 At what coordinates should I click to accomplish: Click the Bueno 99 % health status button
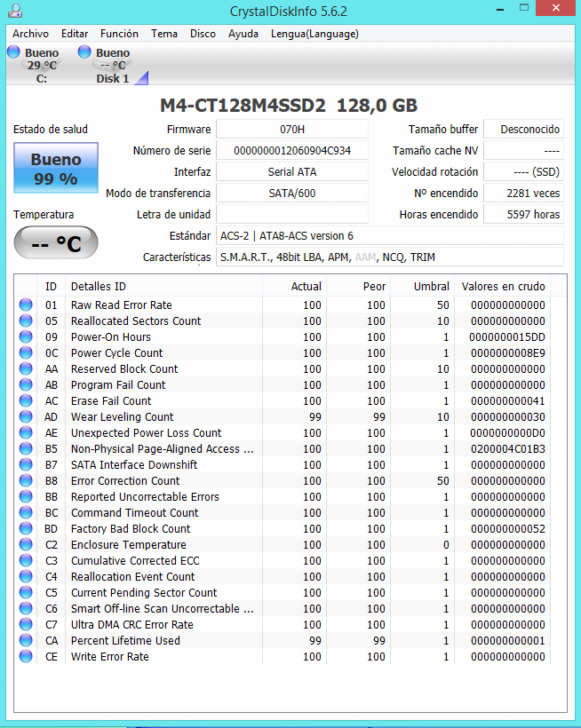(56, 169)
